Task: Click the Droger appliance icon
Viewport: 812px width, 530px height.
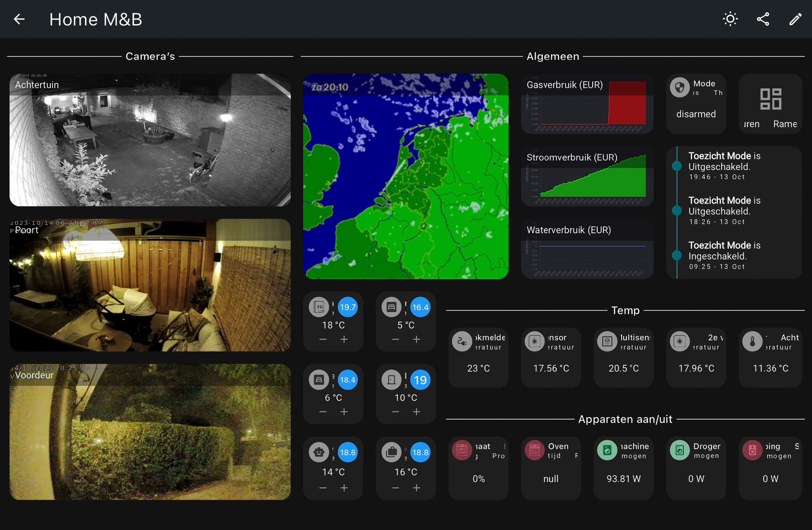Action: point(680,450)
